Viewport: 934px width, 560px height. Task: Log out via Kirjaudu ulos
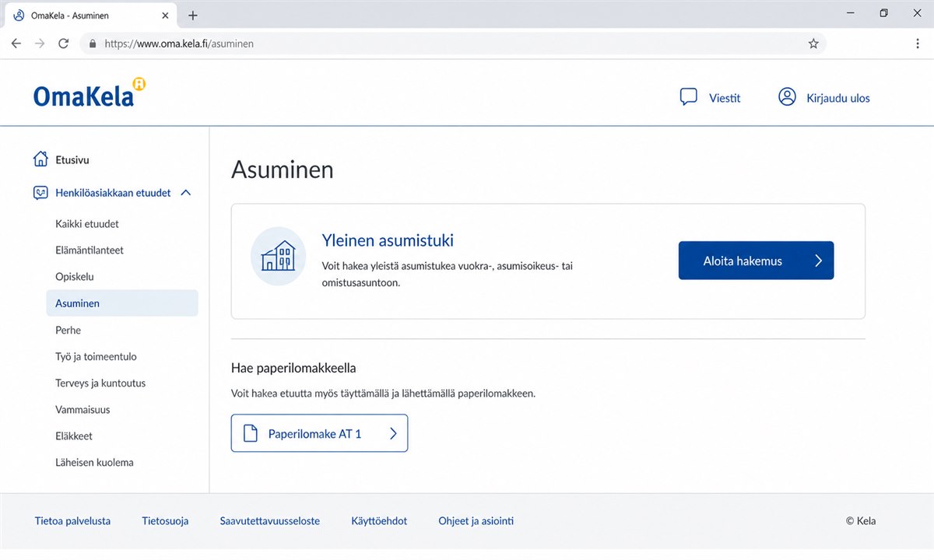838,98
